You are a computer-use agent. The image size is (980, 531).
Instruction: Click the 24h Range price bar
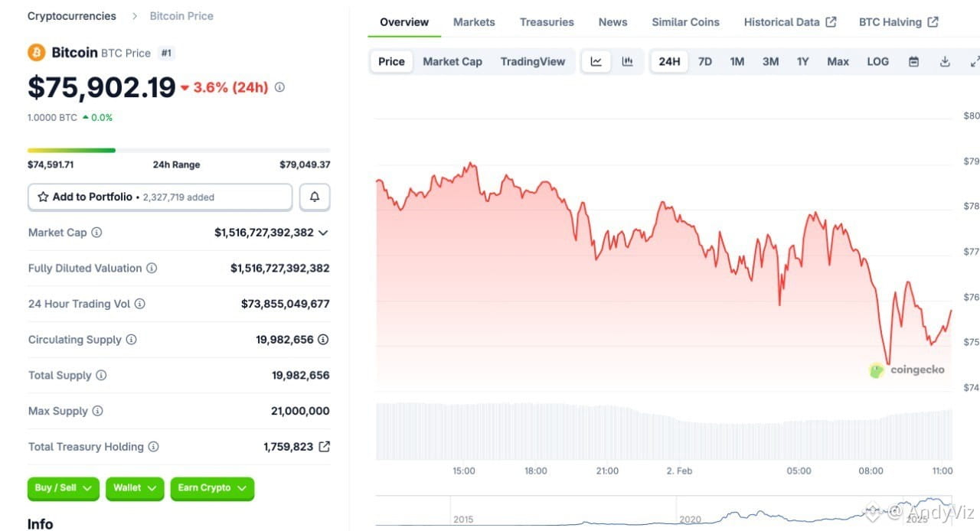click(x=178, y=150)
